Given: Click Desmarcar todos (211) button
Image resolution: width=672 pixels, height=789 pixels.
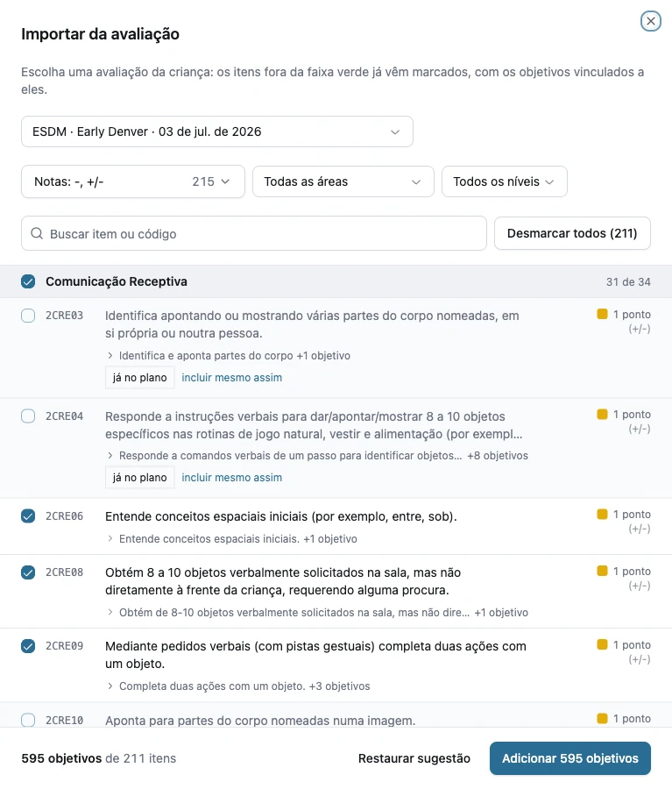Looking at the screenshot, I should [572, 233].
